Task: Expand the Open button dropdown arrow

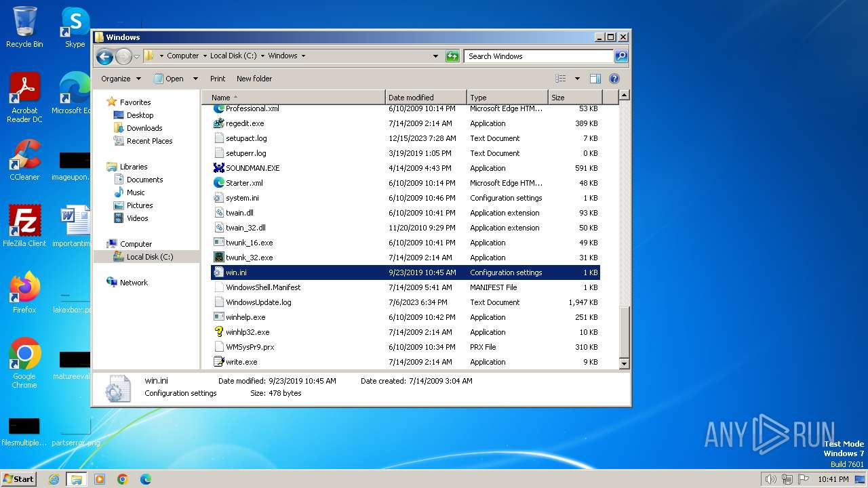Action: [195, 79]
